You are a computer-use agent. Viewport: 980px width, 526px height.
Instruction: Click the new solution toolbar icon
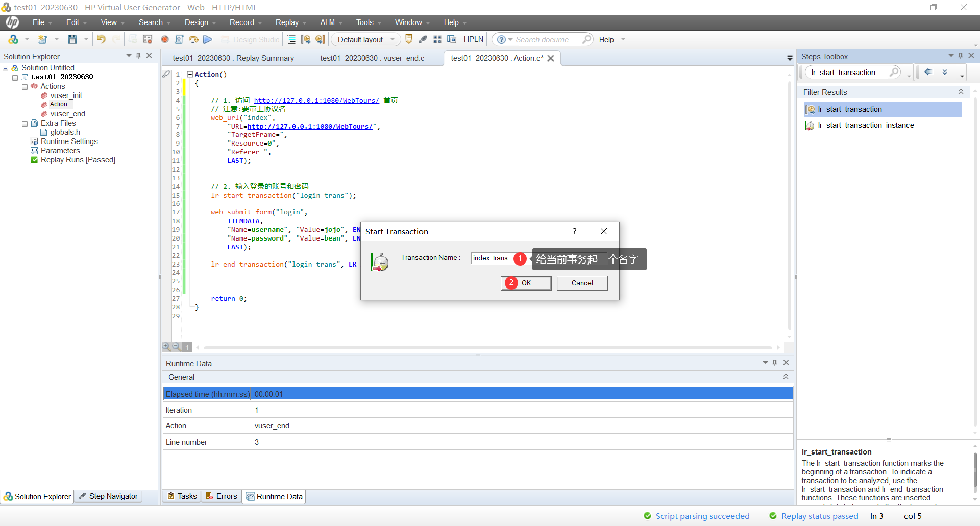pyautogui.click(x=13, y=39)
